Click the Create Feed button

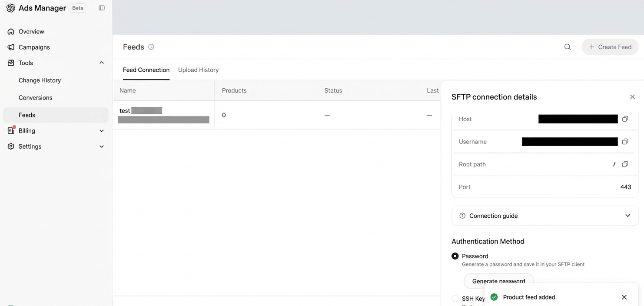[x=610, y=47]
